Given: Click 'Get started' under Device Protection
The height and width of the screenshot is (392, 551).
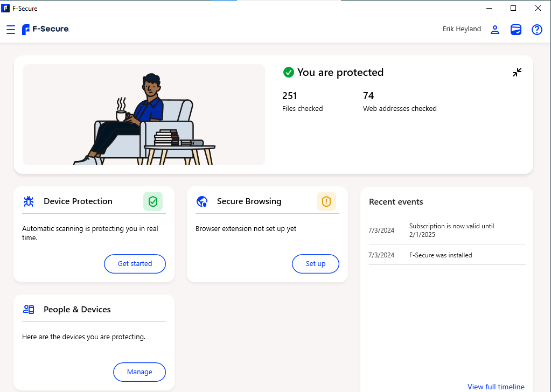Looking at the screenshot, I should 135,264.
